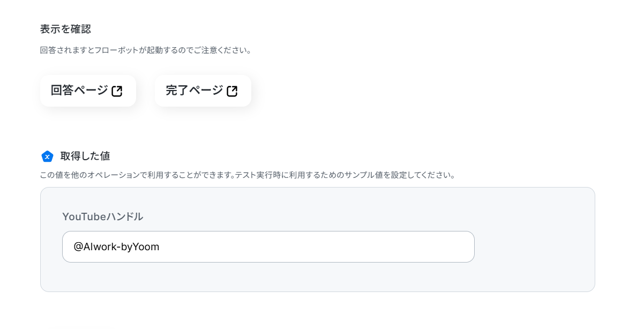The height and width of the screenshot is (329, 644).
Task: Click 設定してください at the description end
Action: click(x=423, y=175)
